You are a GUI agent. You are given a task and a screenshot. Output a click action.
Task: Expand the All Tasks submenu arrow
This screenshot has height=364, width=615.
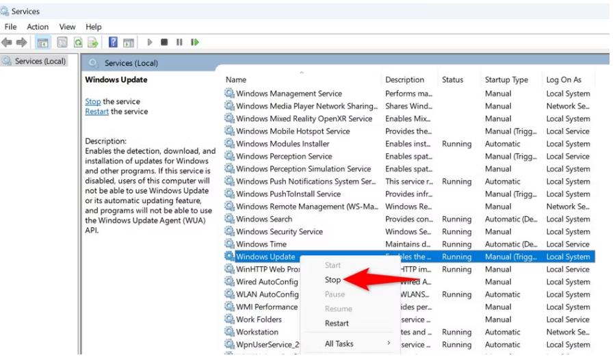click(389, 343)
